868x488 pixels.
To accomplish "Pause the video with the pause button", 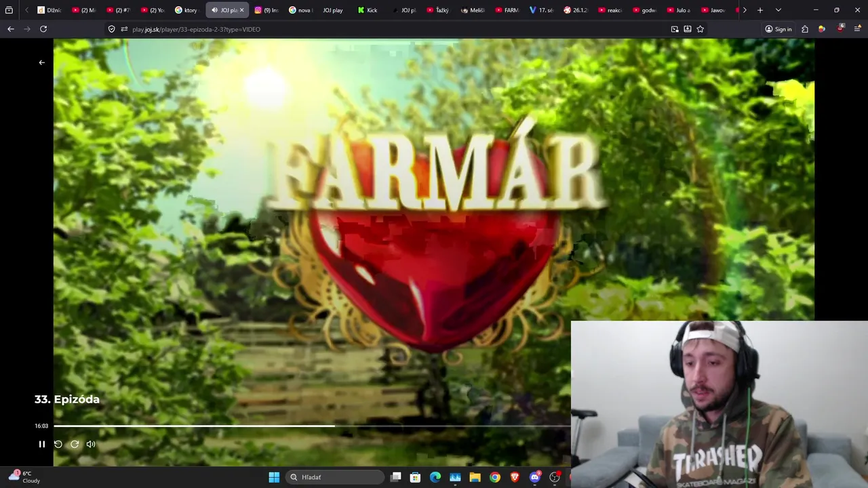I will point(41,444).
